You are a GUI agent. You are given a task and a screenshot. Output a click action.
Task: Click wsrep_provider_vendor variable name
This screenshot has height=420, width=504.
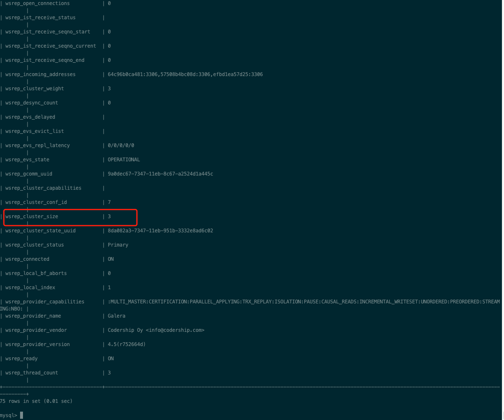(36, 330)
